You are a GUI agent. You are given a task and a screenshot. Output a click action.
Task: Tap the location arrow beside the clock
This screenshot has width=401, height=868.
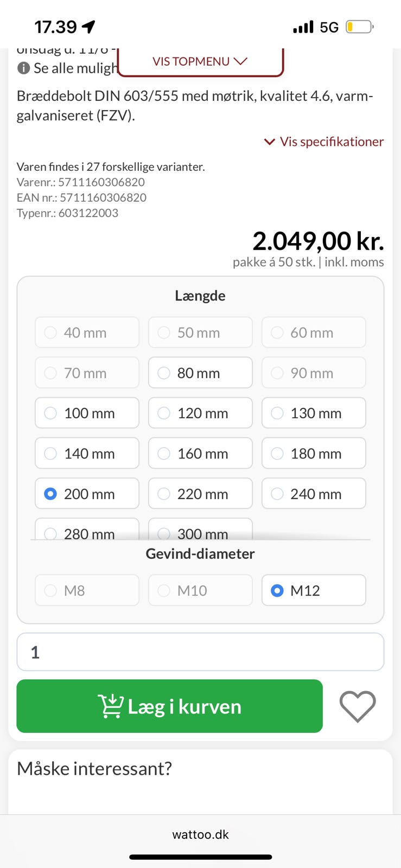tap(88, 27)
